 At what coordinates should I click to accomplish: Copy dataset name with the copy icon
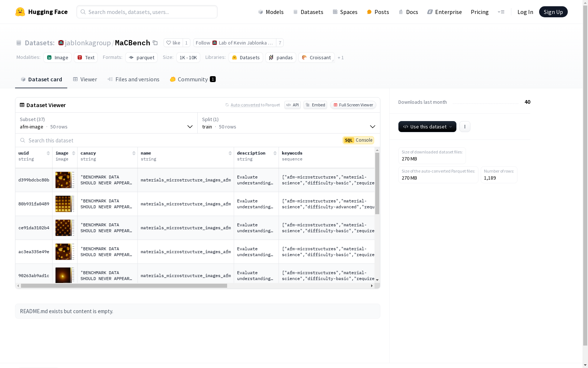(155, 43)
